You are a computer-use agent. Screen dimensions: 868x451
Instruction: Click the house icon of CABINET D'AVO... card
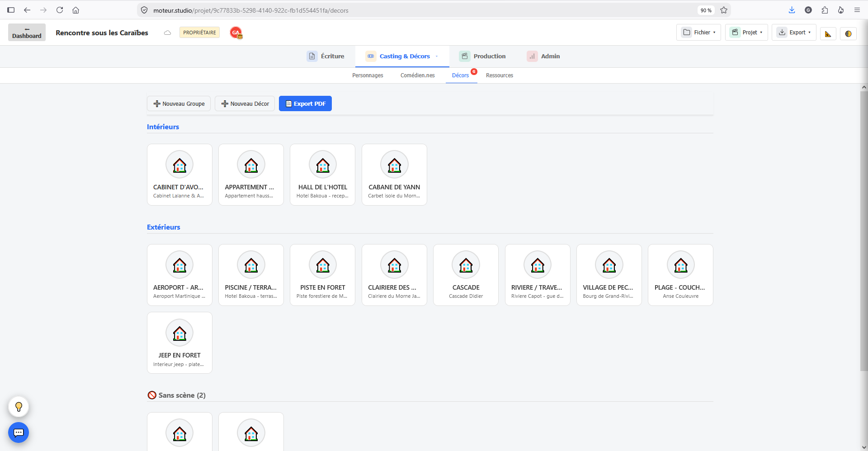(x=179, y=165)
